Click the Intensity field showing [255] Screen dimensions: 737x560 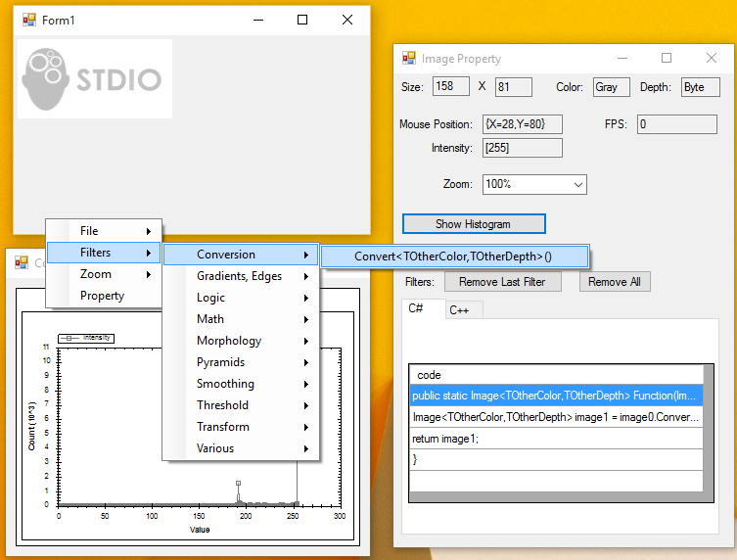coord(523,148)
